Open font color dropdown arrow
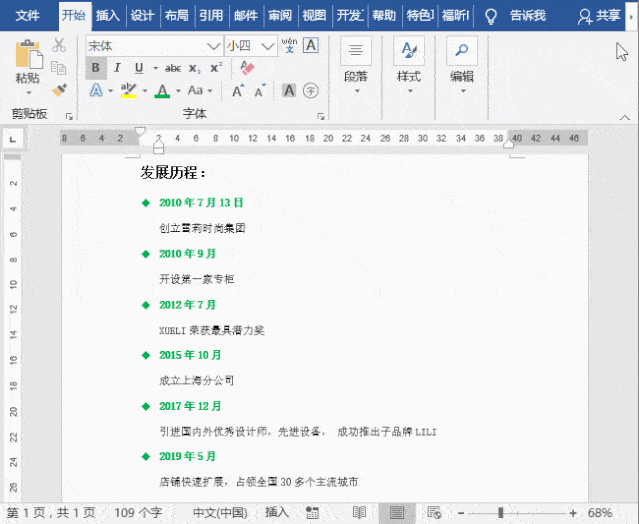This screenshot has width=639, height=524. [x=178, y=90]
